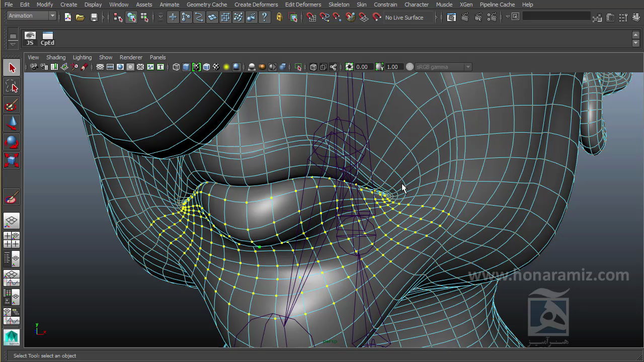Select the arrow Select Tool in toolbox
This screenshot has height=362, width=644.
click(x=12, y=68)
